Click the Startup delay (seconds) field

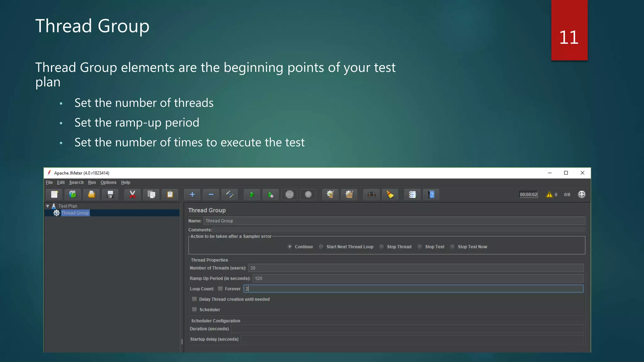click(412, 339)
